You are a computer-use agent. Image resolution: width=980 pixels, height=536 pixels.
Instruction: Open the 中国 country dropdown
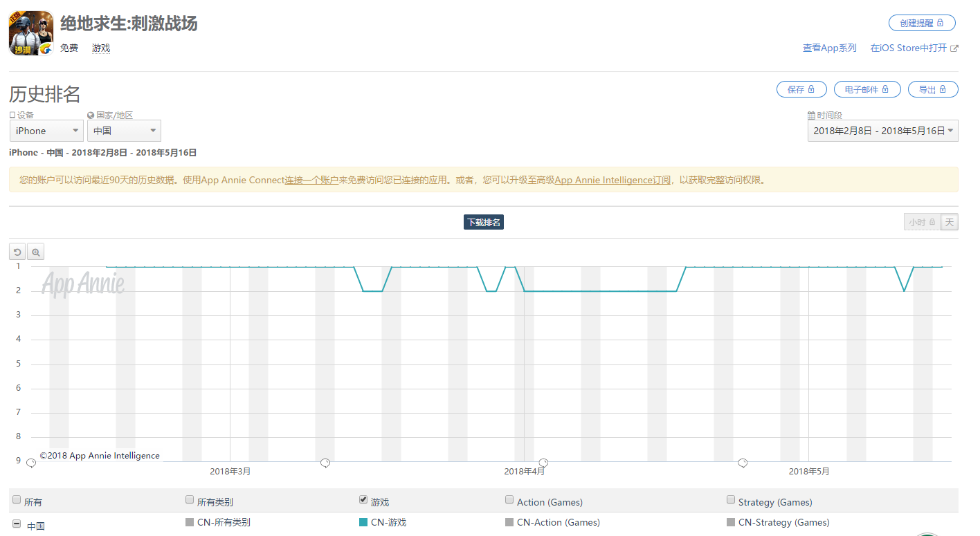124,131
